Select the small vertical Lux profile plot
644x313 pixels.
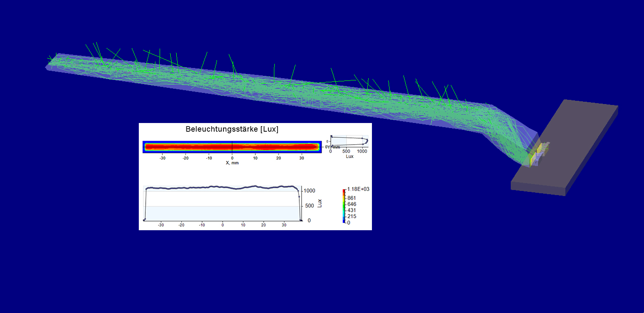[x=349, y=141]
